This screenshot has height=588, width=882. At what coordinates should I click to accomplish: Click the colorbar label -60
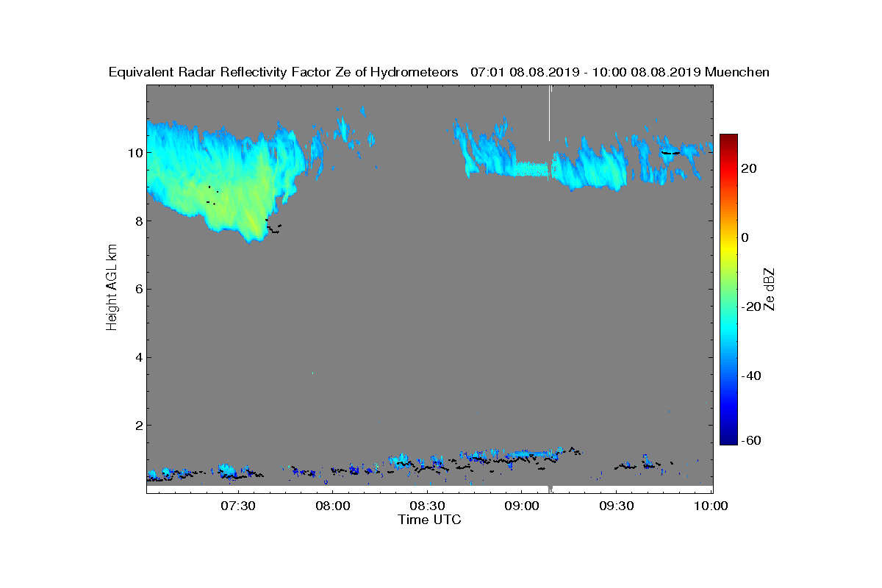click(751, 441)
